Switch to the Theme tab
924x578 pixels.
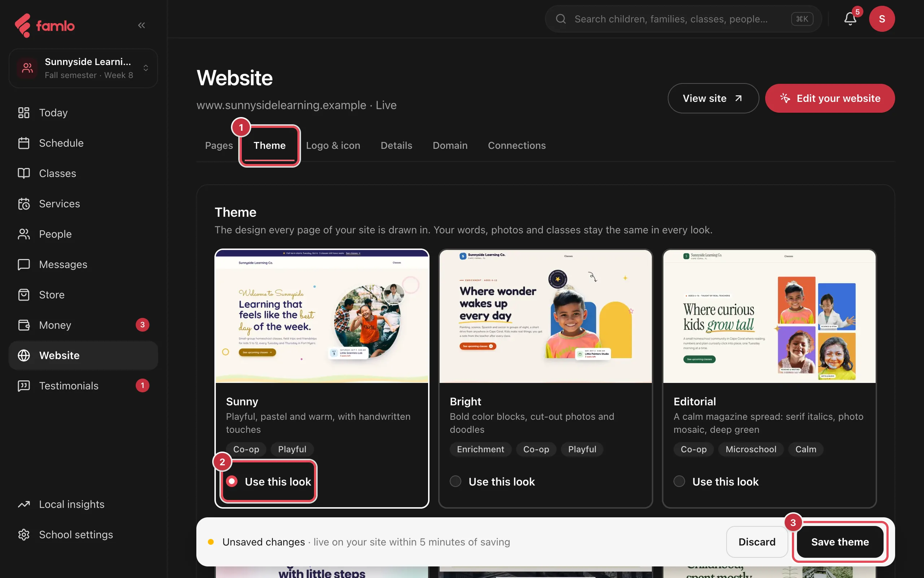270,145
